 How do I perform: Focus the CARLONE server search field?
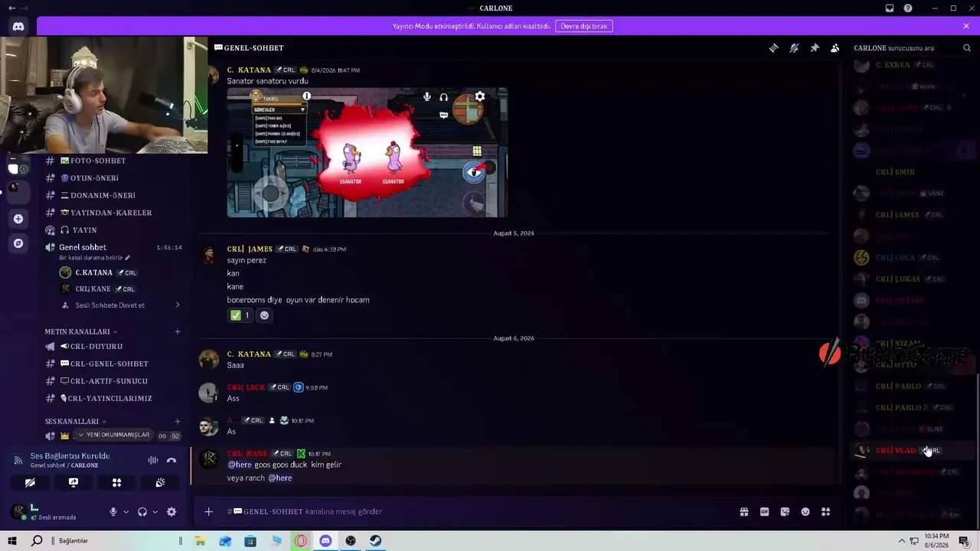(907, 47)
